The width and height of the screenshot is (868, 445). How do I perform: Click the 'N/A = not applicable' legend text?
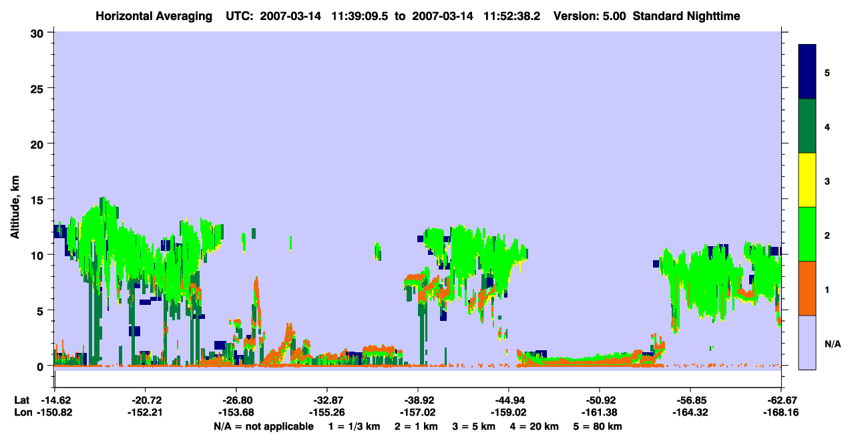[x=264, y=426]
